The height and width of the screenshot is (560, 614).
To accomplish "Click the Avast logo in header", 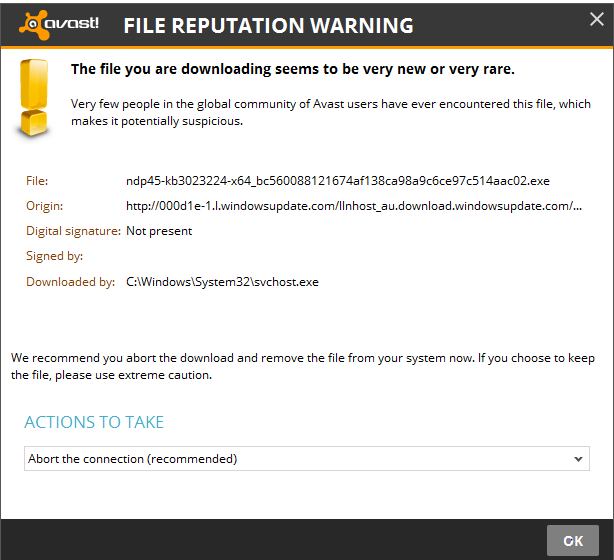I will (59, 25).
